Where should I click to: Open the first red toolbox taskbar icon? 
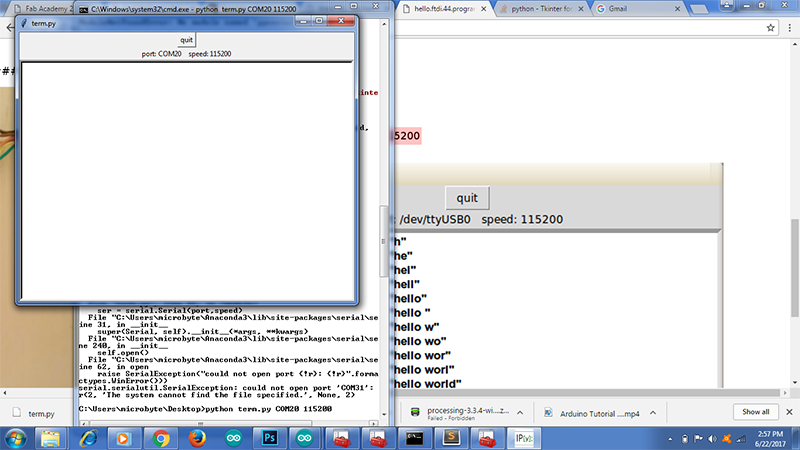pyautogui.click(x=341, y=438)
